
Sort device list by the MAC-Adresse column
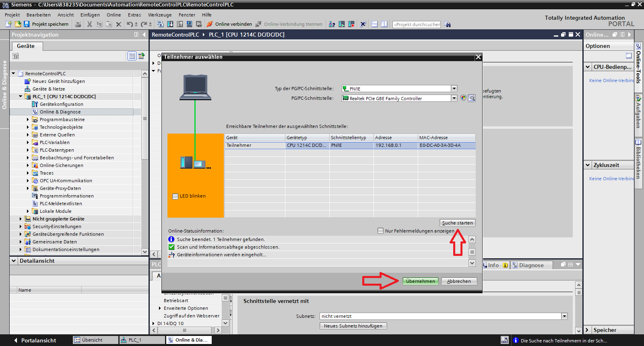447,138
